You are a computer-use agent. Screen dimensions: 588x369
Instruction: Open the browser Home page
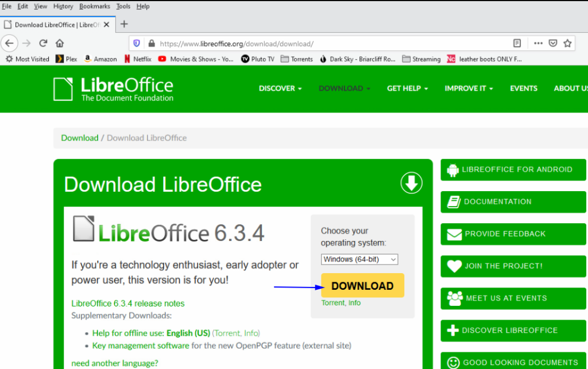click(x=60, y=44)
